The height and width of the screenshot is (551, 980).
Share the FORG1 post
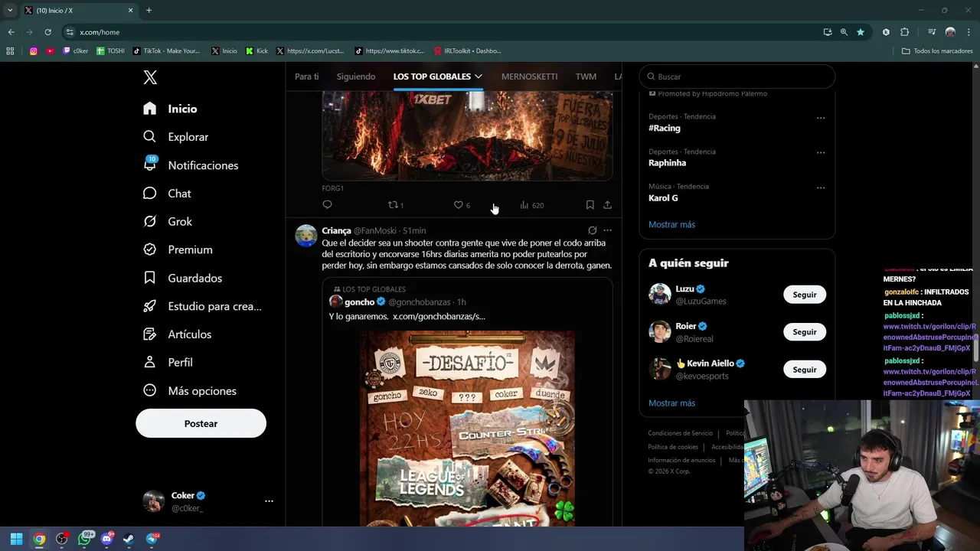[607, 204]
